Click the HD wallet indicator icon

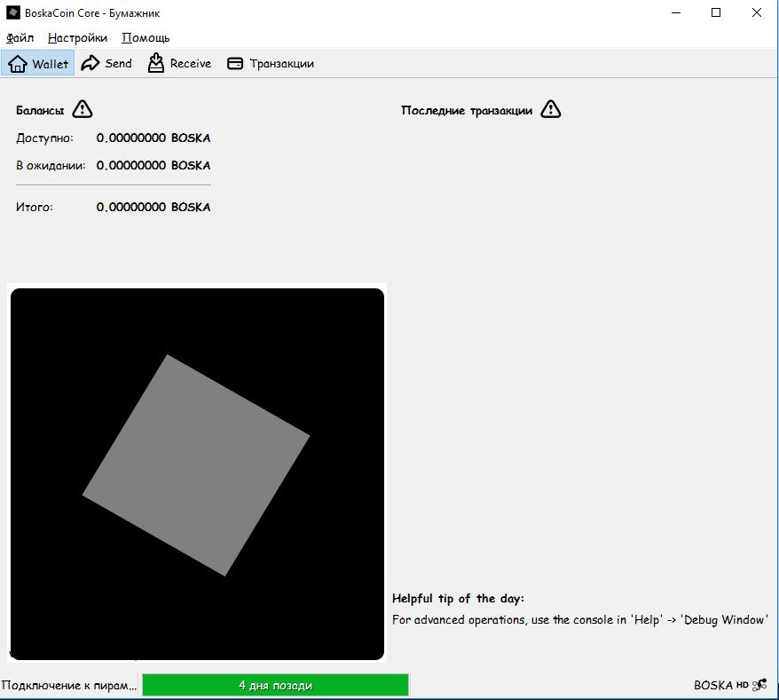(743, 685)
